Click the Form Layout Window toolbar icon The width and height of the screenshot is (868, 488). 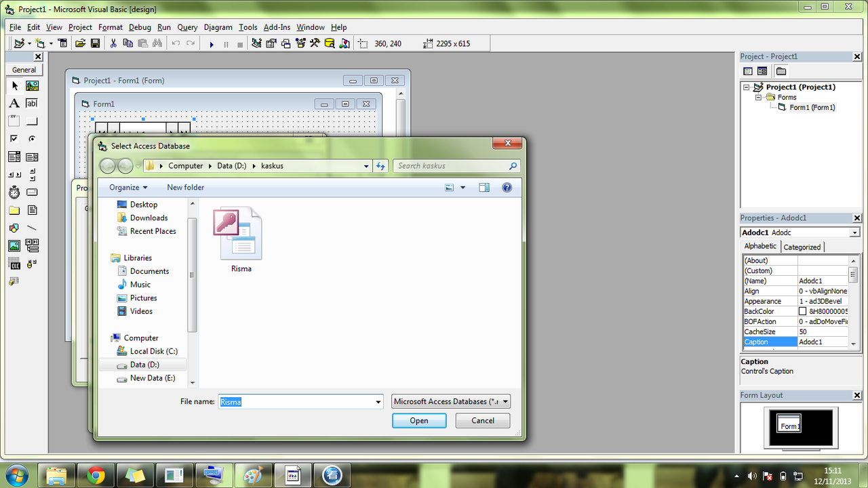285,43
